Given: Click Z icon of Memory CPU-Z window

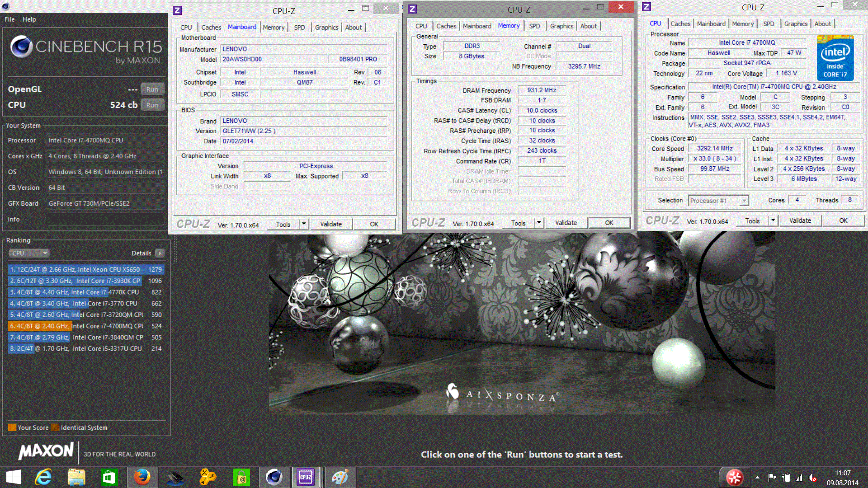Looking at the screenshot, I should pyautogui.click(x=412, y=9).
